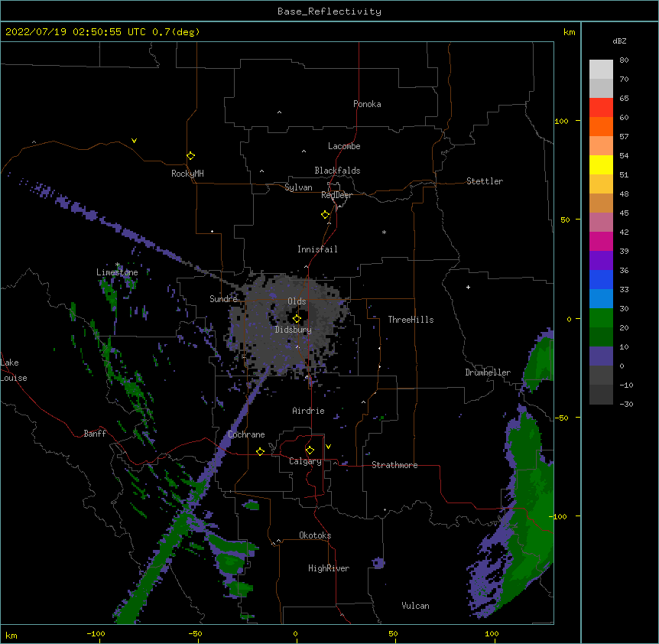659x644 pixels.
Task: Click the Didsbury town label
Action: point(294,330)
